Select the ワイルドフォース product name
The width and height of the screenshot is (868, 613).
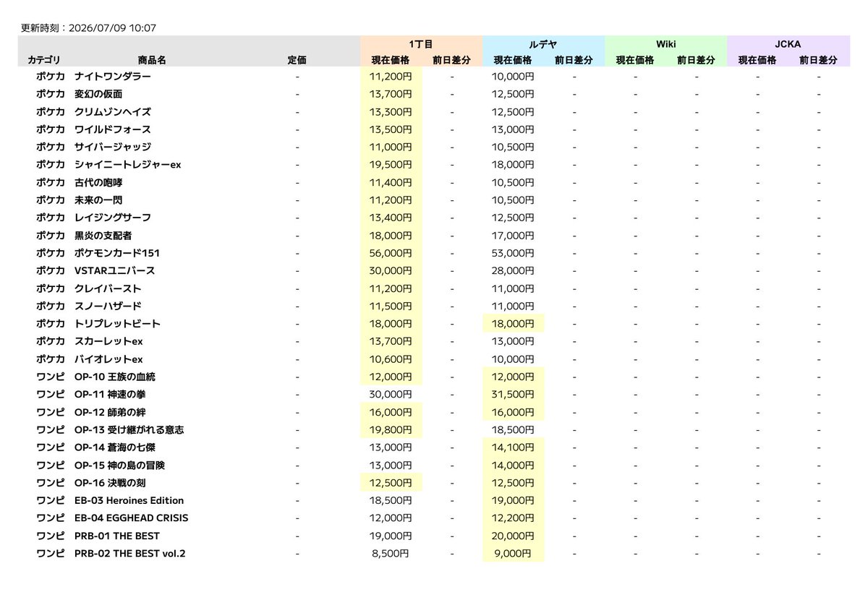click(113, 129)
